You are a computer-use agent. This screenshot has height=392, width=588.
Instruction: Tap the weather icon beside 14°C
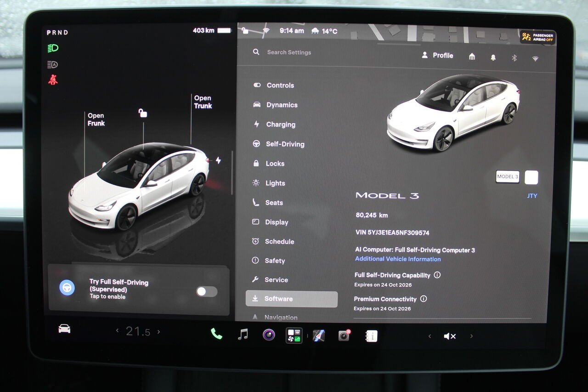(x=315, y=31)
